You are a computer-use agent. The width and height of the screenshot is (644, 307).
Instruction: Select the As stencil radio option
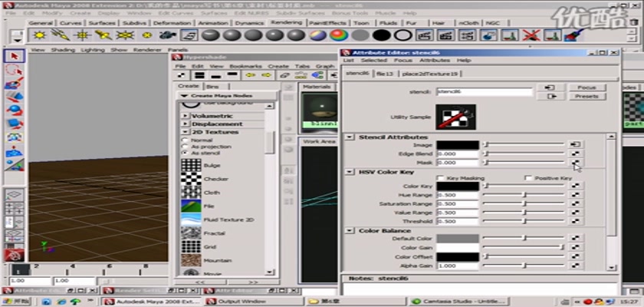click(x=186, y=153)
